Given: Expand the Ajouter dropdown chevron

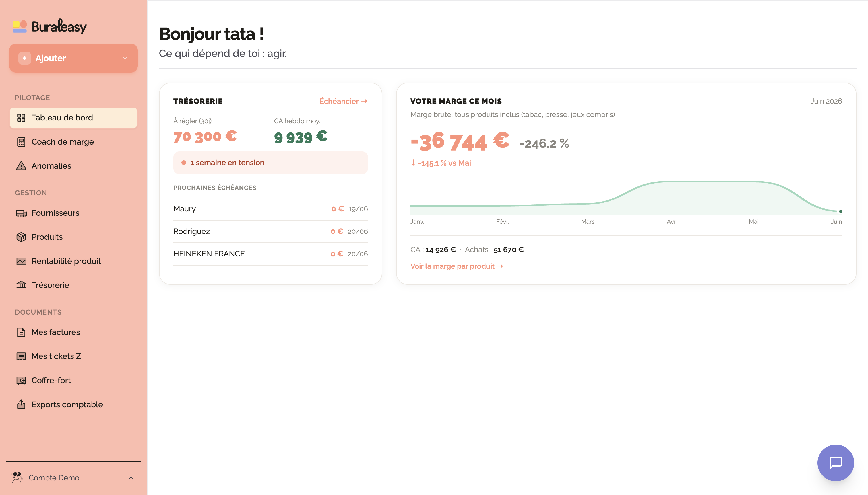Looking at the screenshot, I should coord(125,58).
